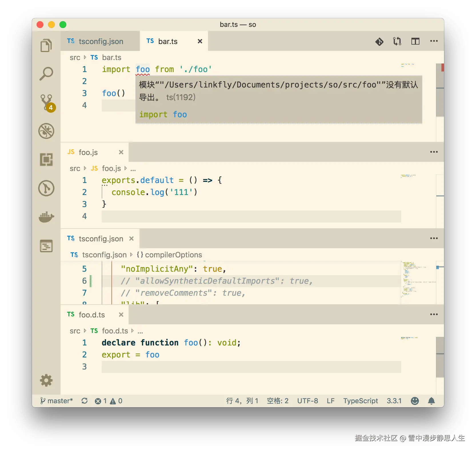This screenshot has width=476, height=453.
Task: Open the project panel icon below Docker
Action: (46, 246)
